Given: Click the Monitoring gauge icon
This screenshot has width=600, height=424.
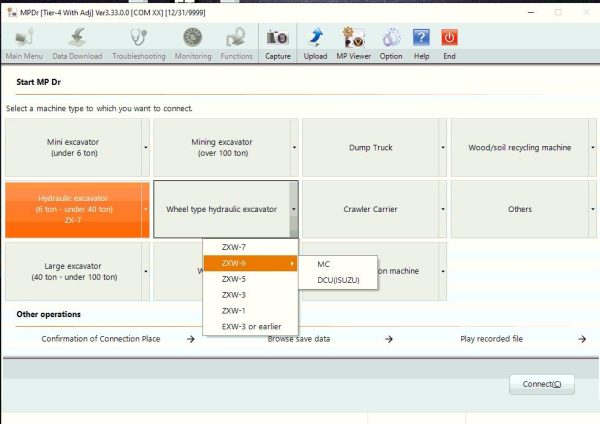Looking at the screenshot, I should pyautogui.click(x=193, y=38).
